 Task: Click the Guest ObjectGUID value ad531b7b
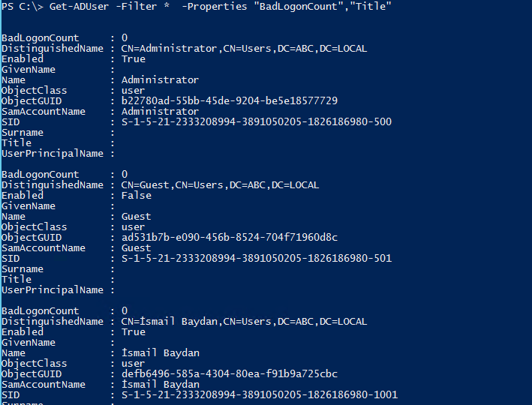coord(230,237)
